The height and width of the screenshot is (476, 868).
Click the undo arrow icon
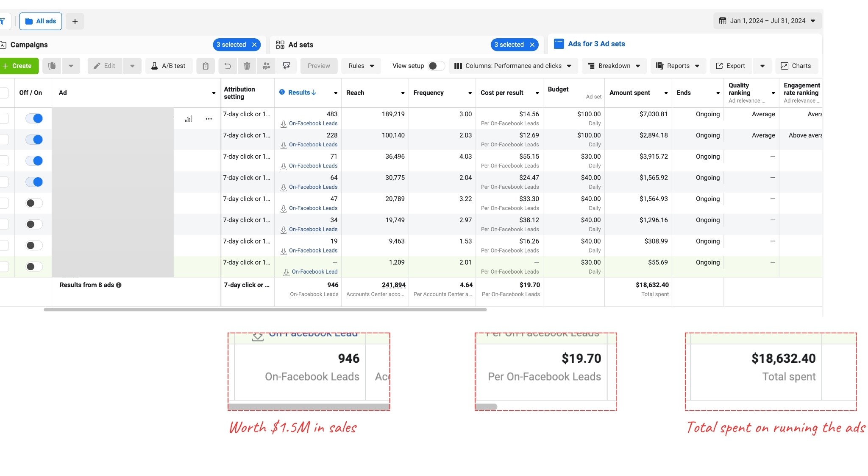pyautogui.click(x=228, y=66)
